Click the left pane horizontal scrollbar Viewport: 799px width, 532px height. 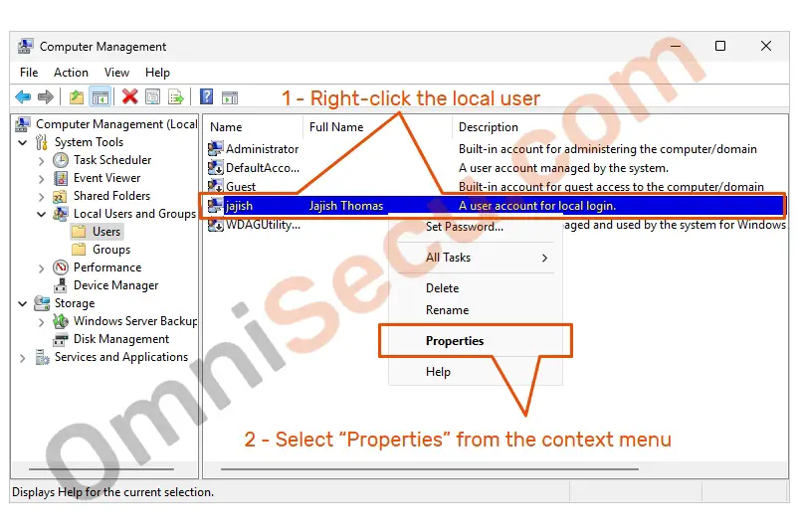coord(101,469)
